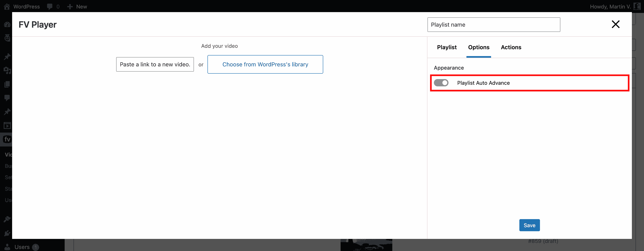Open the video player icon in the sidebar
Image resolution: width=644 pixels, height=251 pixels.
[7, 125]
